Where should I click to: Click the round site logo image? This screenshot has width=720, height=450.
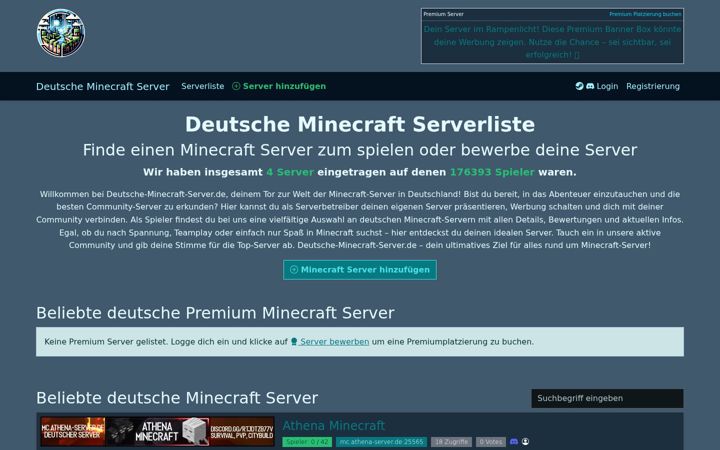click(61, 33)
